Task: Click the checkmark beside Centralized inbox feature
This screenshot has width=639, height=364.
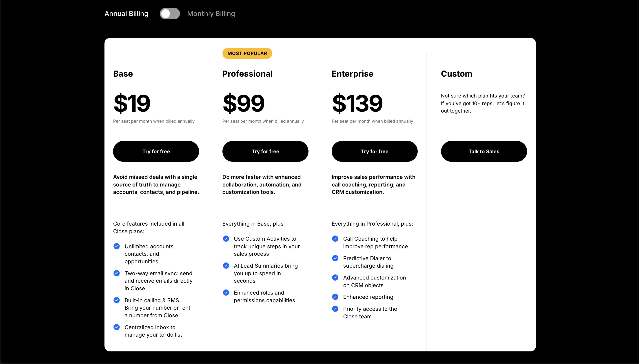Action: pyautogui.click(x=117, y=327)
